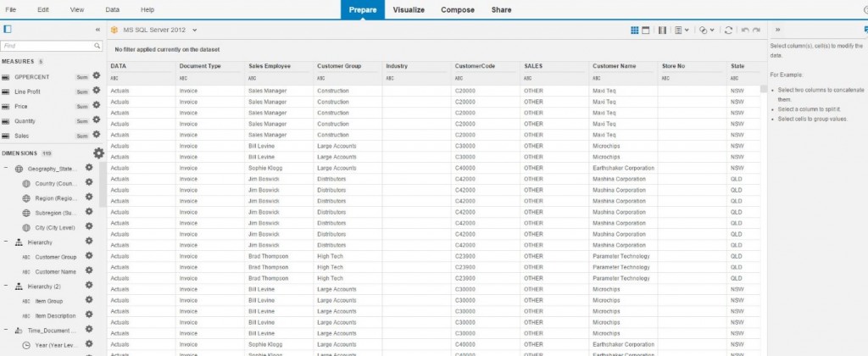
Task: Change Sum aggregation for Line Profit
Action: (81, 92)
